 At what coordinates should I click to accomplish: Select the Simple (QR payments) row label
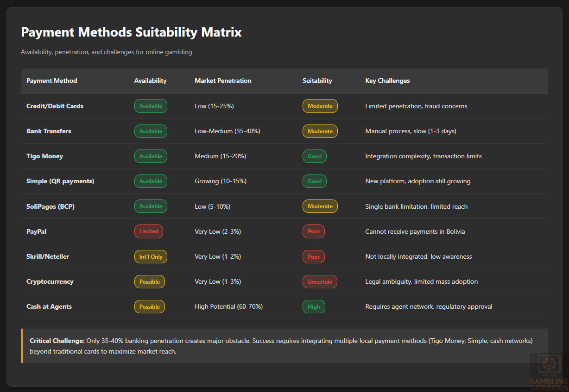point(60,181)
